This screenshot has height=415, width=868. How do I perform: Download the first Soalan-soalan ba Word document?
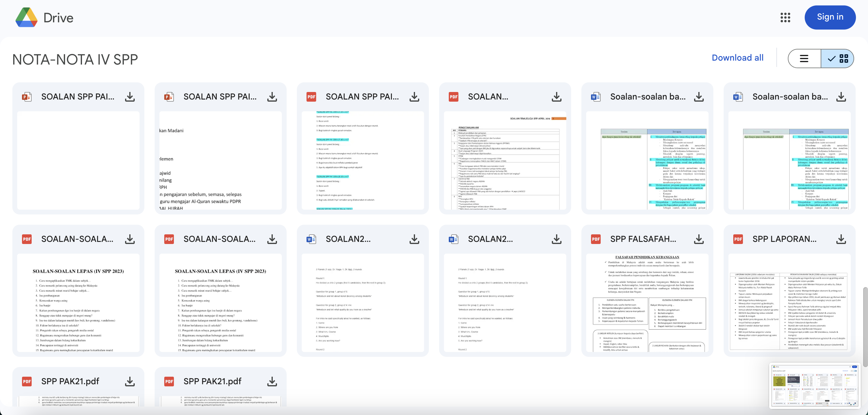coord(699,97)
